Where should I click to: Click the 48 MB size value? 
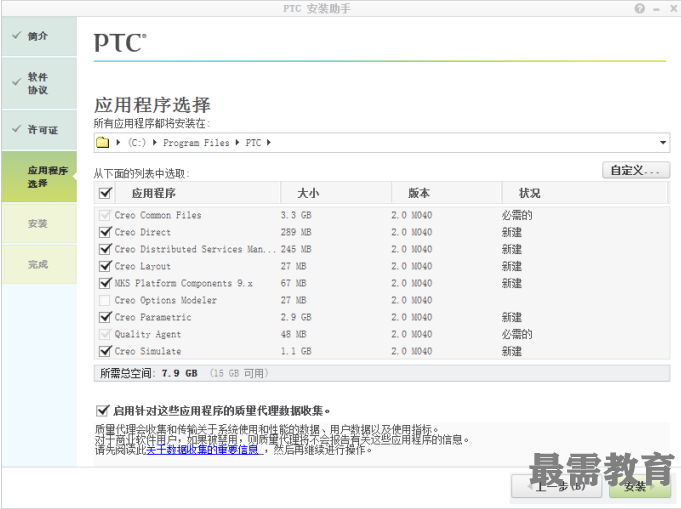[x=293, y=334]
